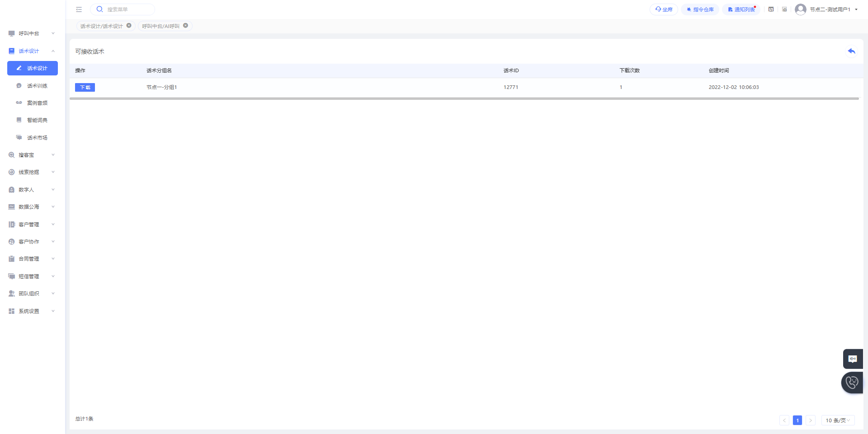
Task: Click the table's horizontal scrollbar
Action: point(464,98)
